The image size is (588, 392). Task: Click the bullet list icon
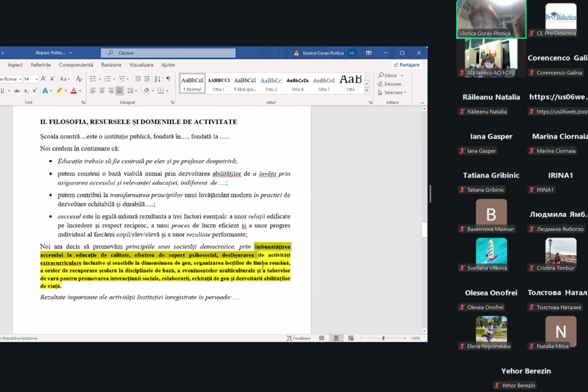[93, 79]
